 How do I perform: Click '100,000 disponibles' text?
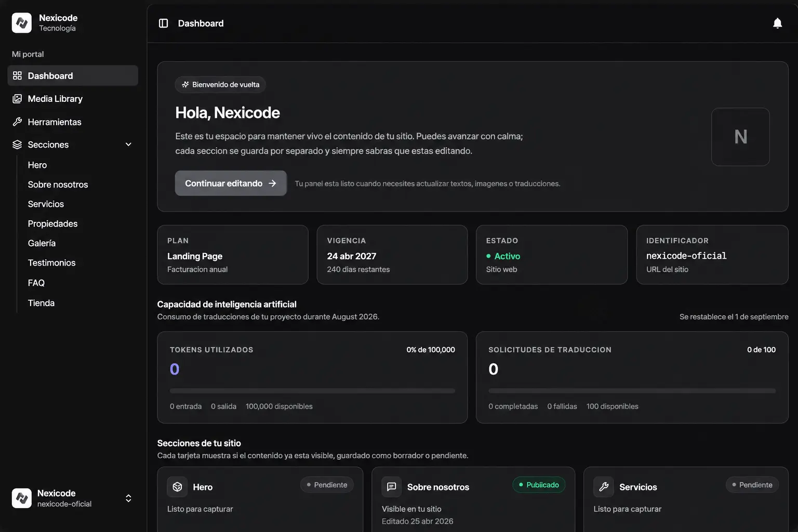tap(279, 407)
